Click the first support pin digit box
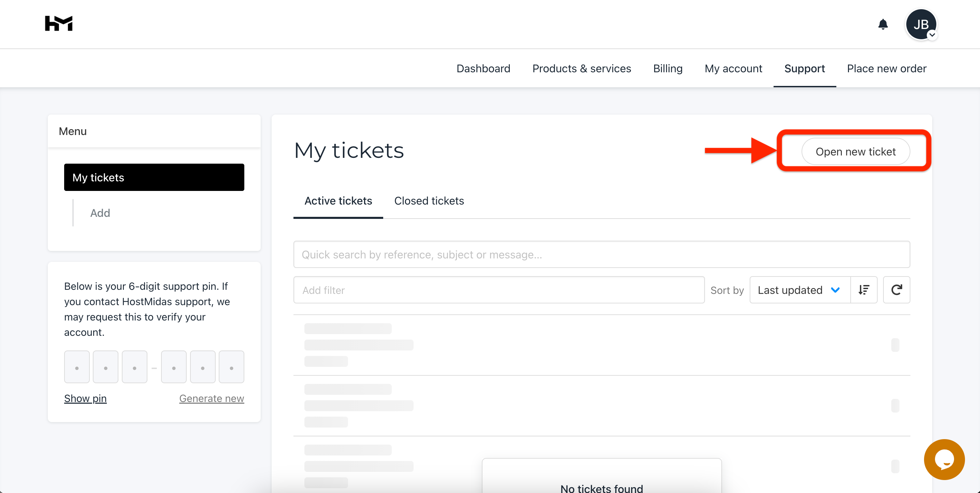980x493 pixels. coord(77,367)
